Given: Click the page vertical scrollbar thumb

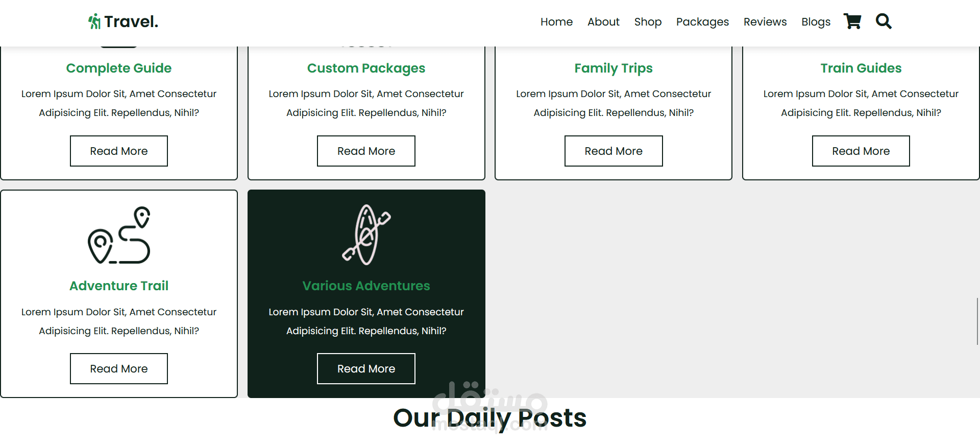Looking at the screenshot, I should (977, 321).
